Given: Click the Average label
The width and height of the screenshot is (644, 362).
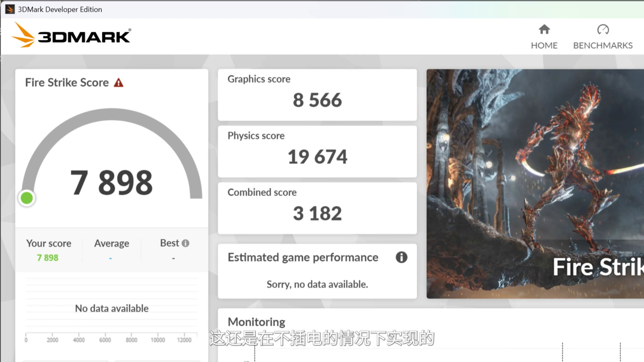Looking at the screenshot, I should click(111, 243).
